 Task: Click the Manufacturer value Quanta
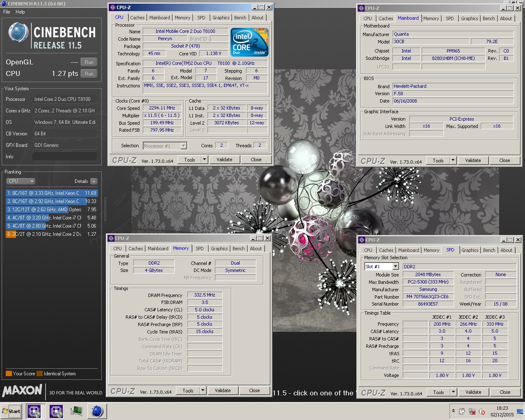(x=453, y=34)
